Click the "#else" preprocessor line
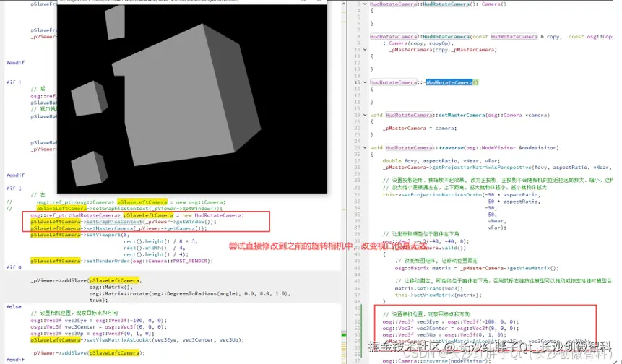 point(14,306)
